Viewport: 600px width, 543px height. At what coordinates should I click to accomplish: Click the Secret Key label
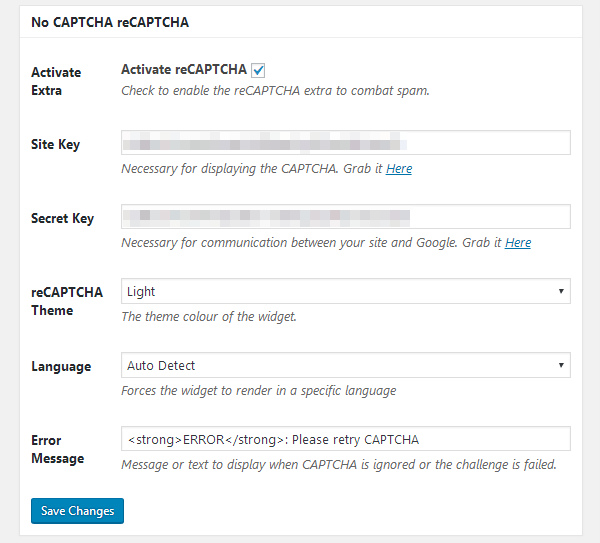(62, 219)
